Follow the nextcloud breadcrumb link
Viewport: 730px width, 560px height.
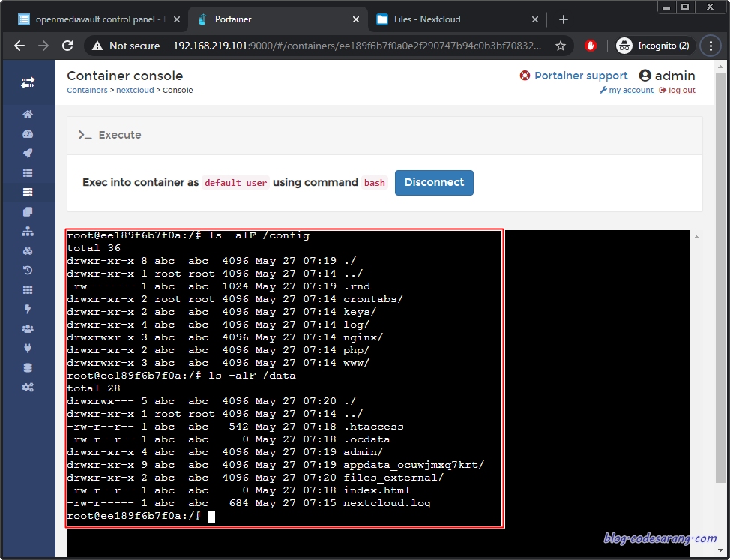(x=135, y=90)
